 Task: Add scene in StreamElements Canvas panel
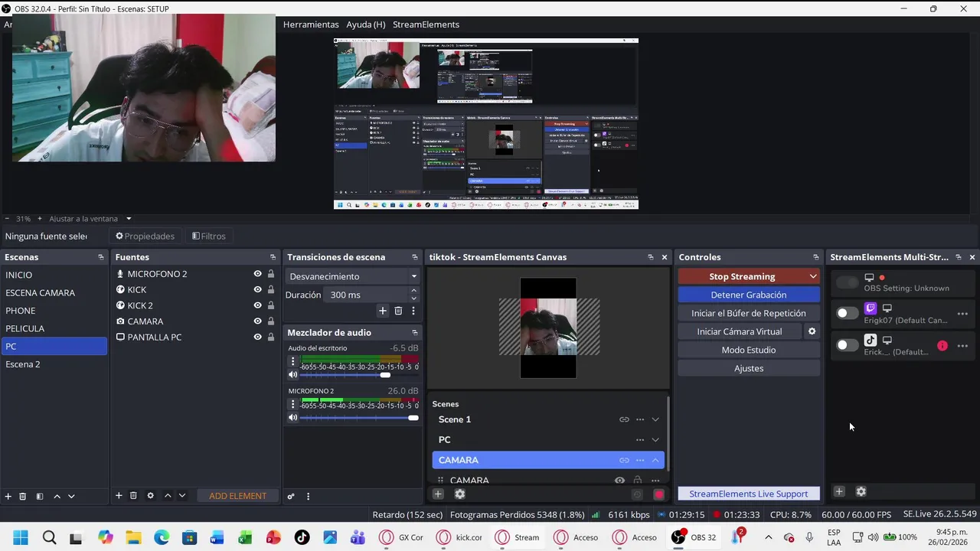point(438,494)
